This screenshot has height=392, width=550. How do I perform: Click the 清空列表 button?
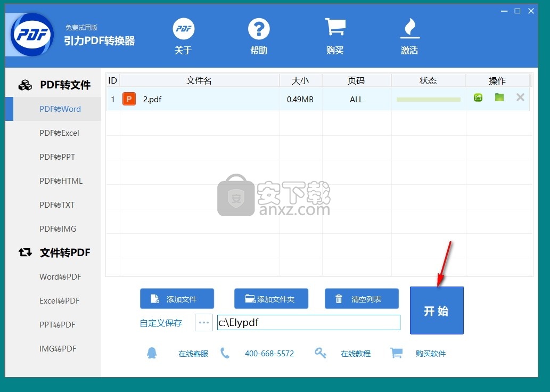[362, 299]
